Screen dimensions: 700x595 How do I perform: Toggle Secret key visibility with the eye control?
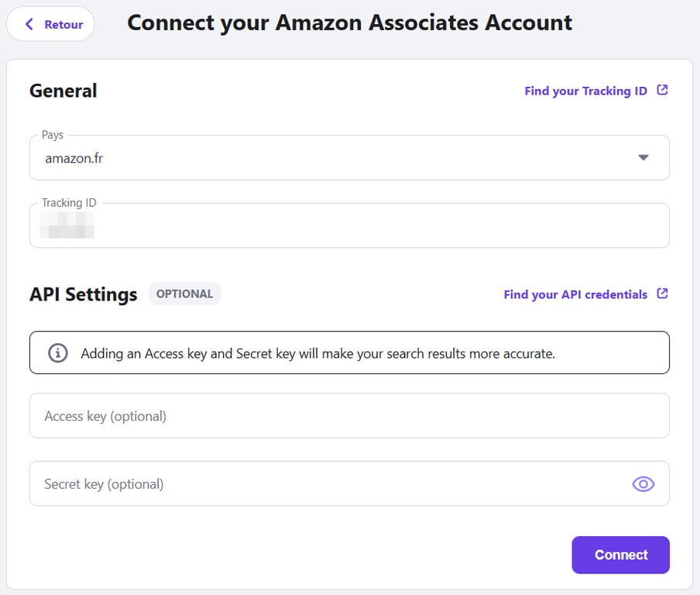pyautogui.click(x=643, y=483)
